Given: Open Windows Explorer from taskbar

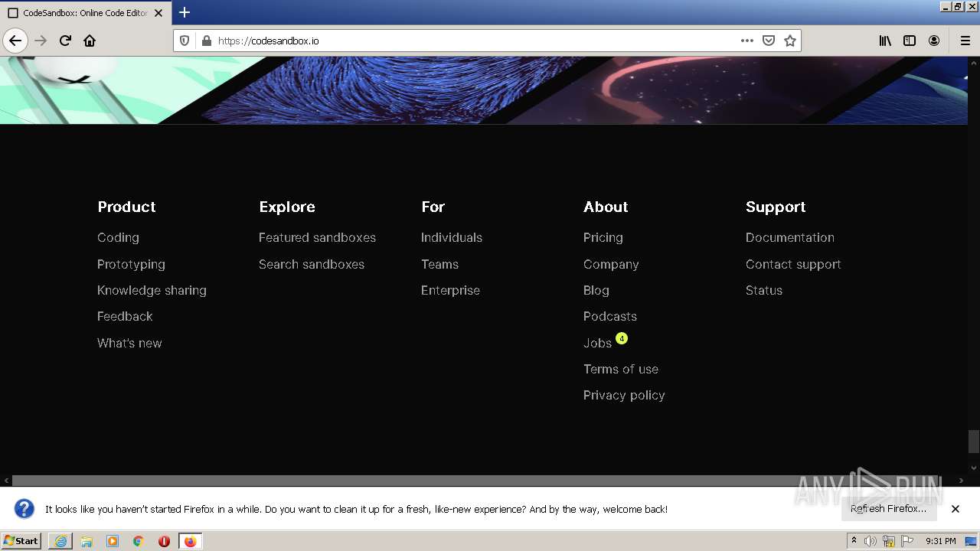Looking at the screenshot, I should 87,541.
